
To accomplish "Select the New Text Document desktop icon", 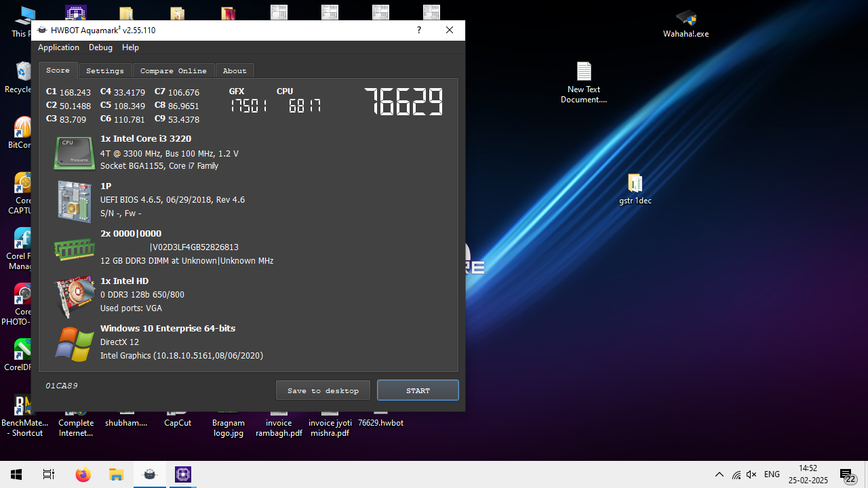I will [584, 83].
